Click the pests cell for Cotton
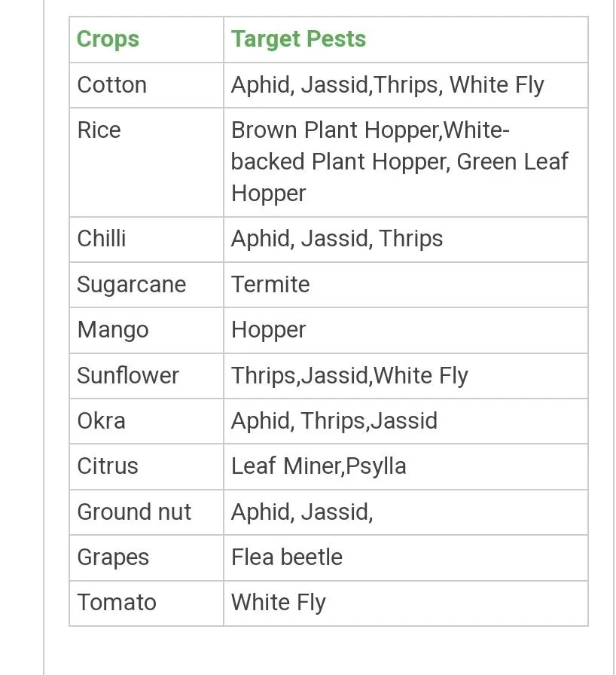The width and height of the screenshot is (616, 675). (x=387, y=84)
